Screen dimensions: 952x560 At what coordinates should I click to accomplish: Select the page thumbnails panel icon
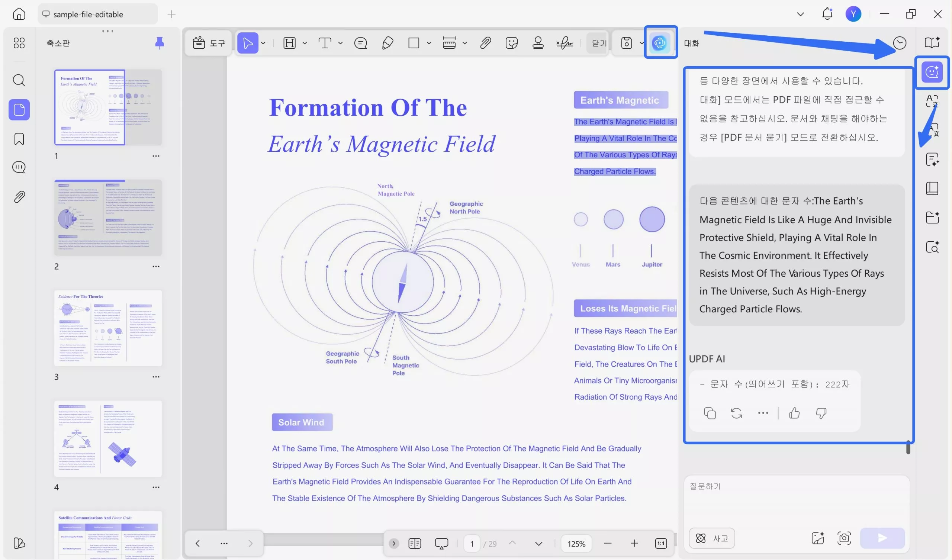(x=19, y=110)
